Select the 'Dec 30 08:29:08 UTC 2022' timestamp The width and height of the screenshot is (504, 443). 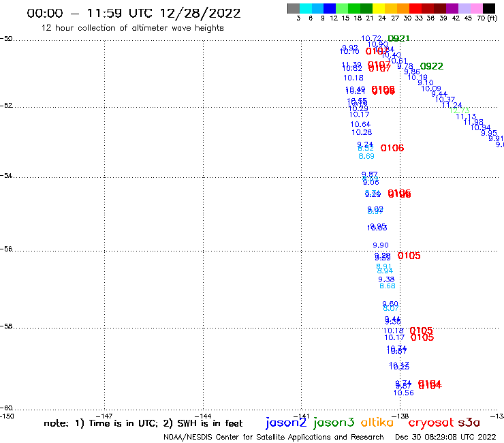click(x=445, y=437)
